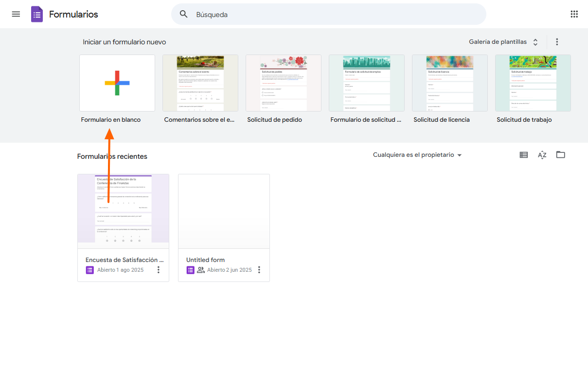
Task: Open options for the Untitled form
Action: [259, 269]
